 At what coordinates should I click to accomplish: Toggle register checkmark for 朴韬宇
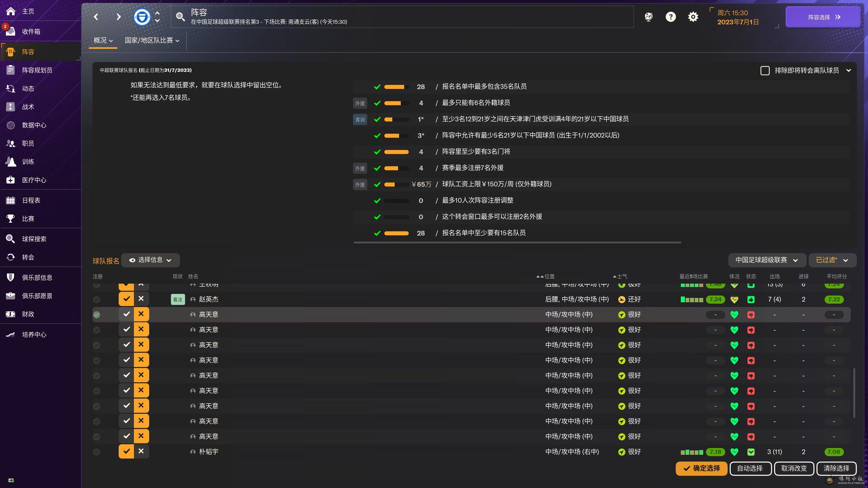click(x=126, y=451)
